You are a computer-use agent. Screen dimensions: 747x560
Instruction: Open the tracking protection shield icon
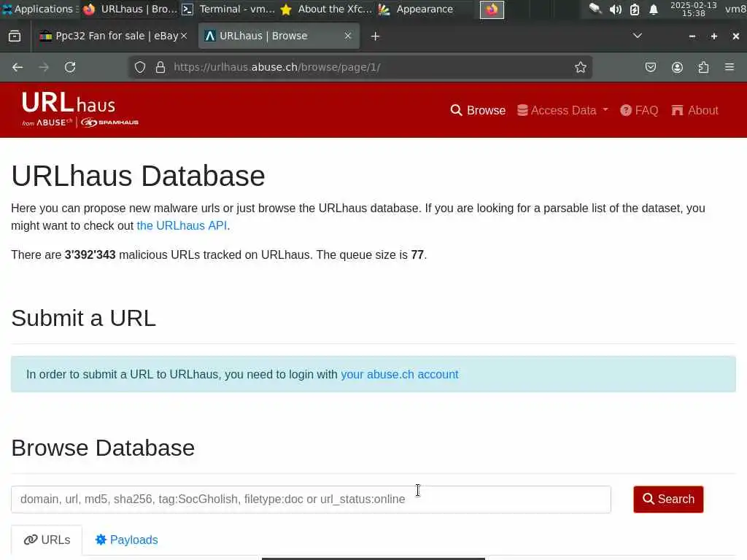coord(139,67)
